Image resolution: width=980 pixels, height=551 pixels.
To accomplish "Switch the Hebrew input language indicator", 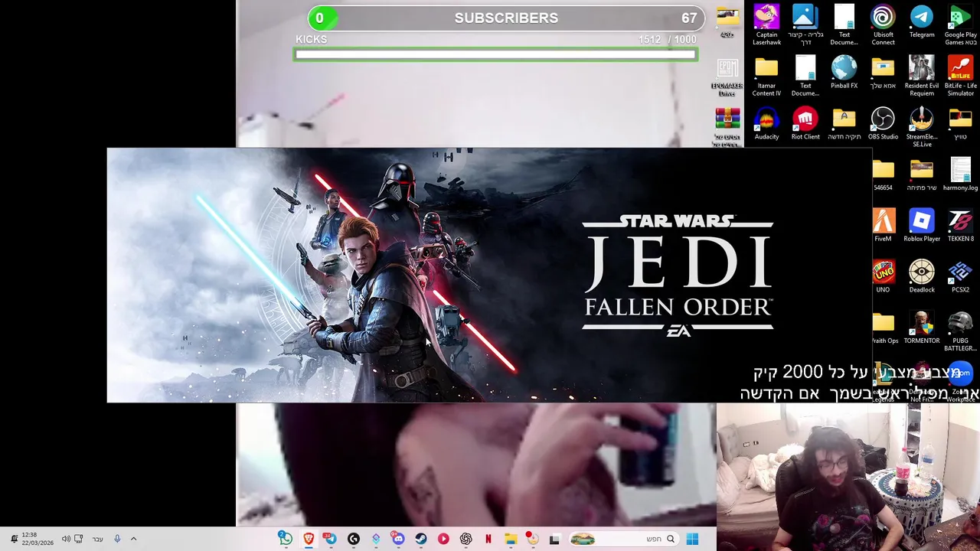I will pyautogui.click(x=97, y=539).
